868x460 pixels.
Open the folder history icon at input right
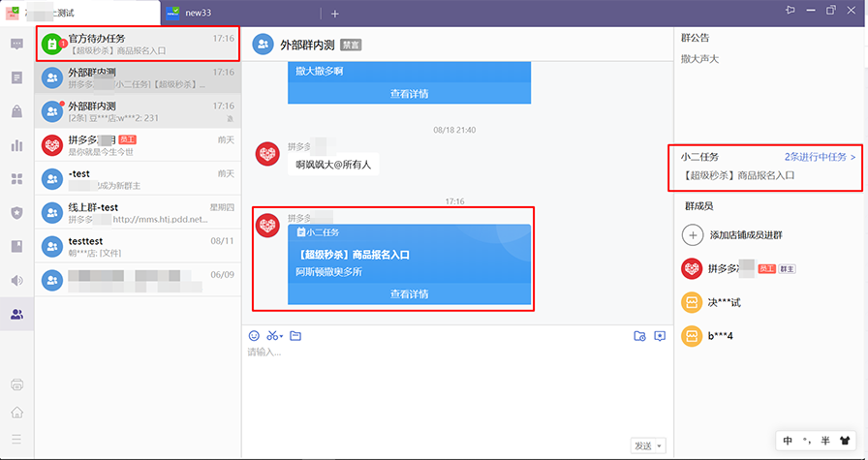[639, 335]
